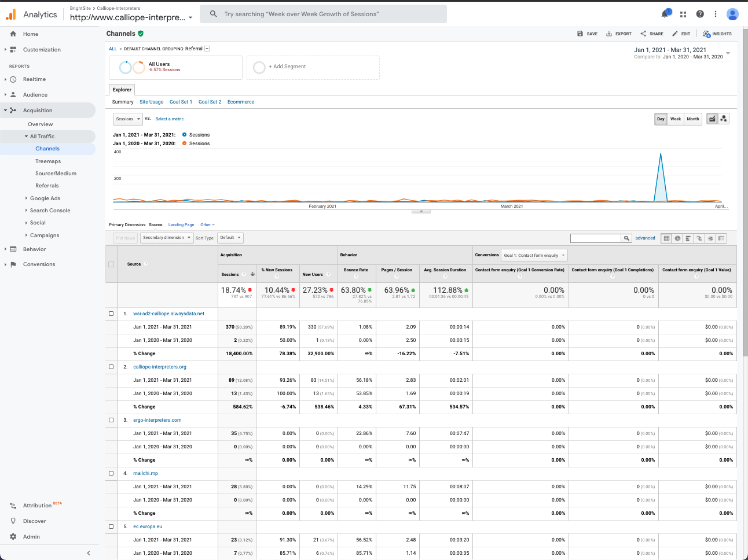Screen dimensions: 748x560
Task: Open the Sort Type Default dropdown
Action: tap(230, 238)
